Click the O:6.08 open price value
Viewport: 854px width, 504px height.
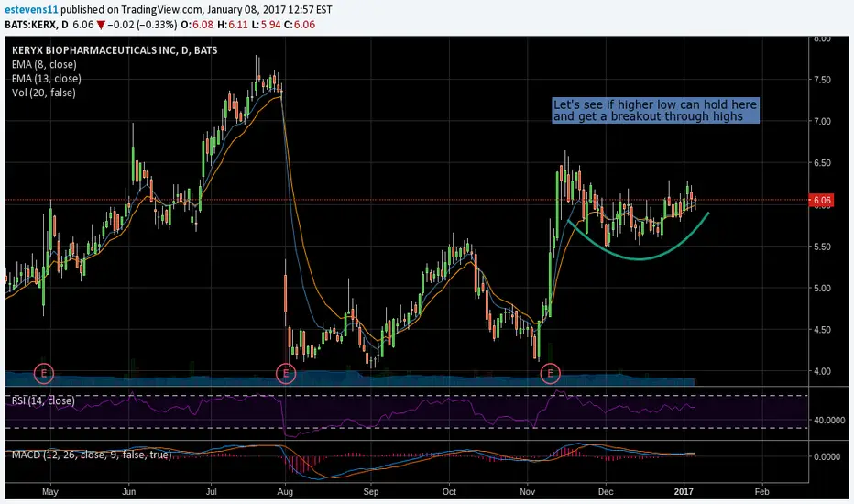197,25
